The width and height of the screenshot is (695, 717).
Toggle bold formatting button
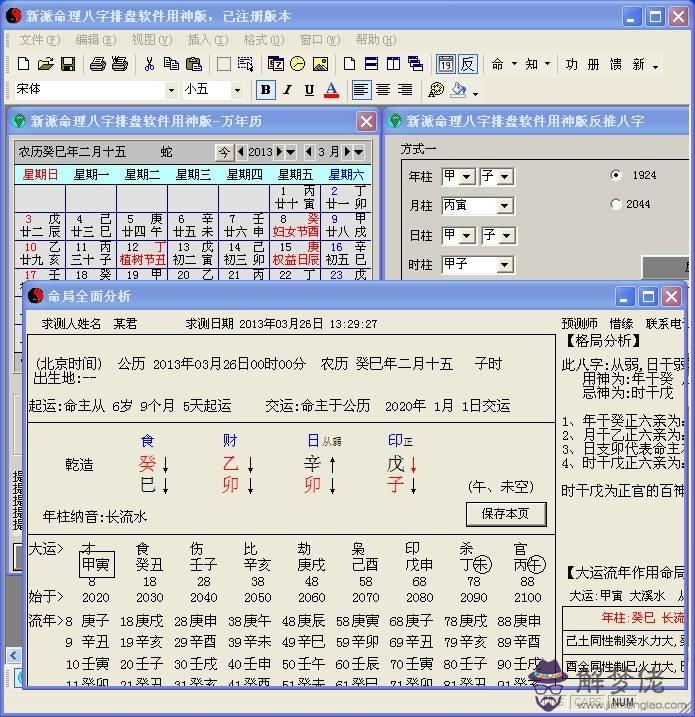(266, 90)
